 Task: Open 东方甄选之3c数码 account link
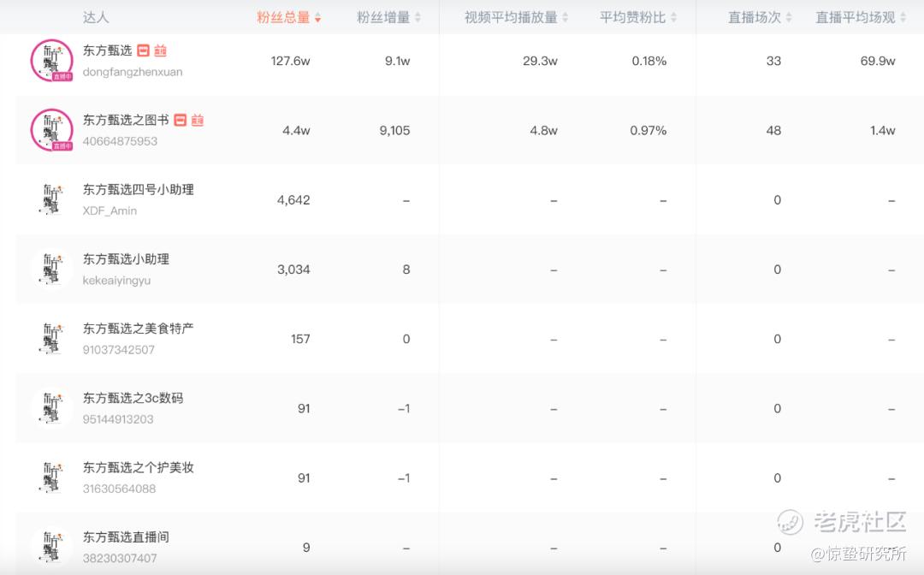133,398
